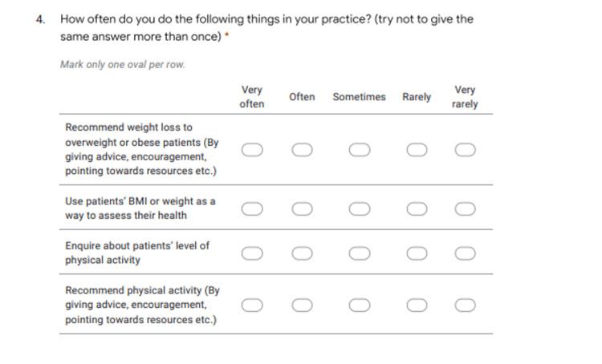Select 'Very rarely' for recommend weight loss

[466, 150]
